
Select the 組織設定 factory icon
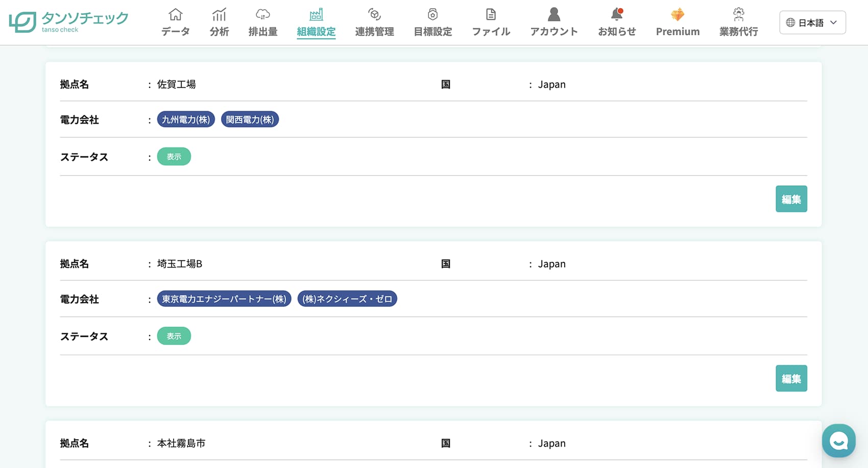(316, 14)
